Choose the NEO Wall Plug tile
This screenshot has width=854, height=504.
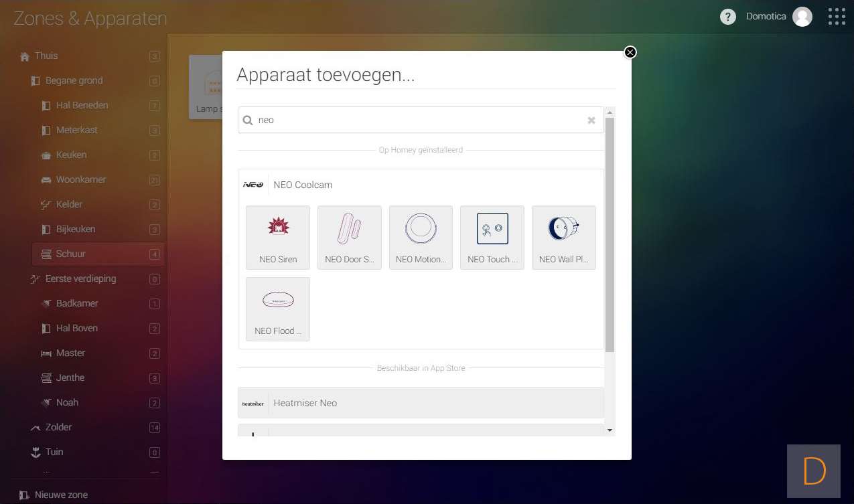(564, 238)
